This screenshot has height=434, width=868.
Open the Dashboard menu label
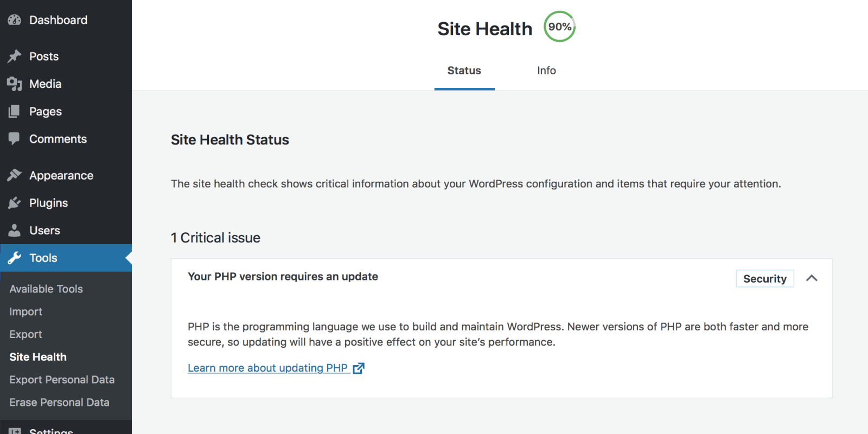pyautogui.click(x=58, y=20)
